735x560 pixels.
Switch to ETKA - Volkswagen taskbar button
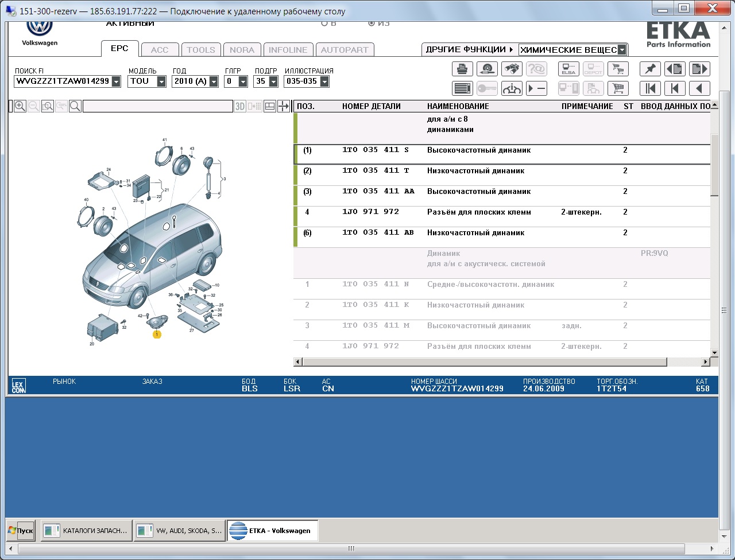point(273,531)
